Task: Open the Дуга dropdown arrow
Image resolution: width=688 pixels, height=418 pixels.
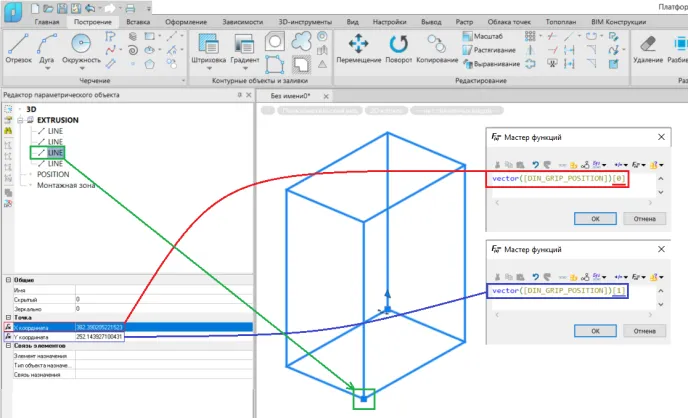Action: 48,69
